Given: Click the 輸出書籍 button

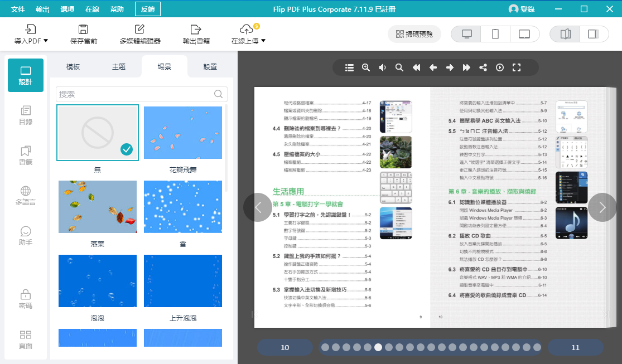Looking at the screenshot, I should 196,34.
